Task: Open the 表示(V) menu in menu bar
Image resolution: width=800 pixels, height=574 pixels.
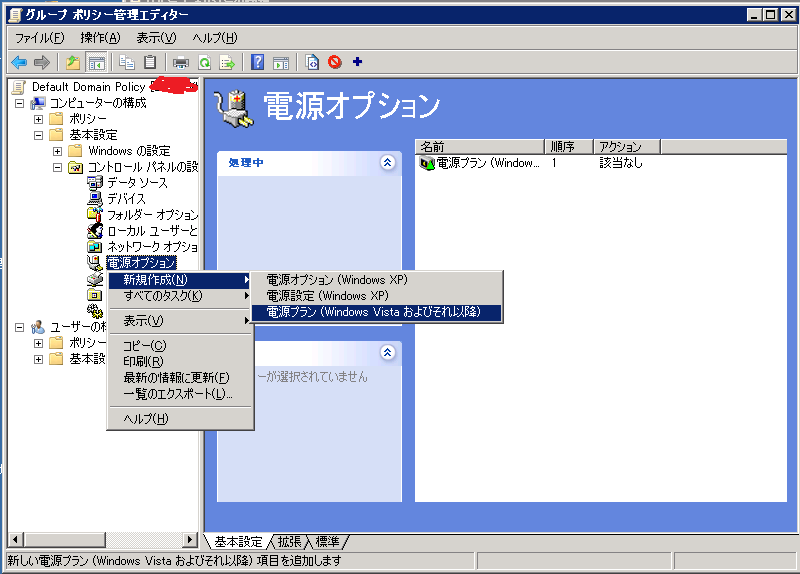Action: [156, 38]
